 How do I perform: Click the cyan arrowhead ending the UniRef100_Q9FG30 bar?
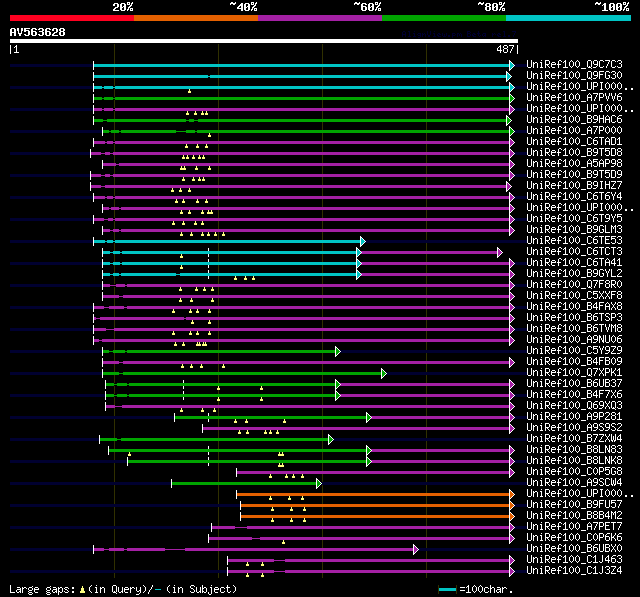point(509,76)
